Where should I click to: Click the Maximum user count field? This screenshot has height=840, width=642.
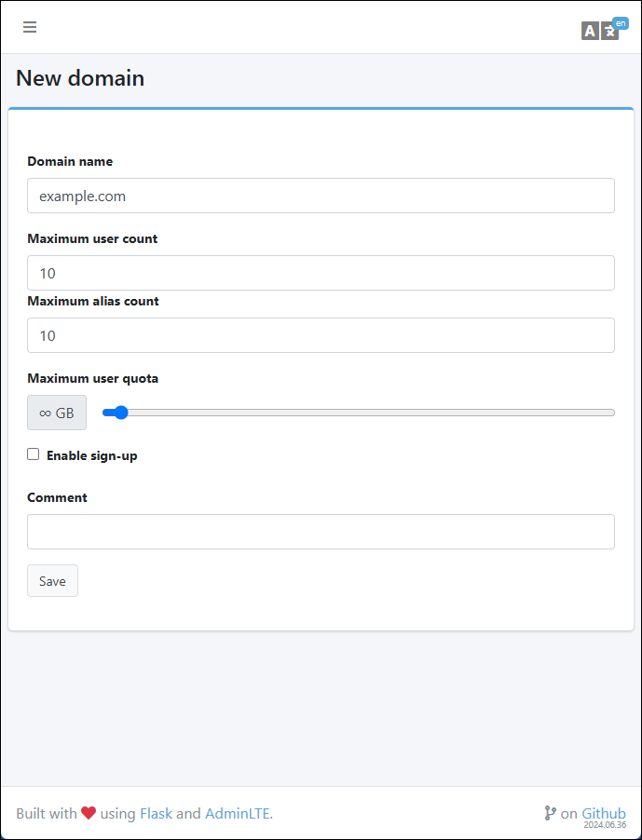[x=321, y=273]
